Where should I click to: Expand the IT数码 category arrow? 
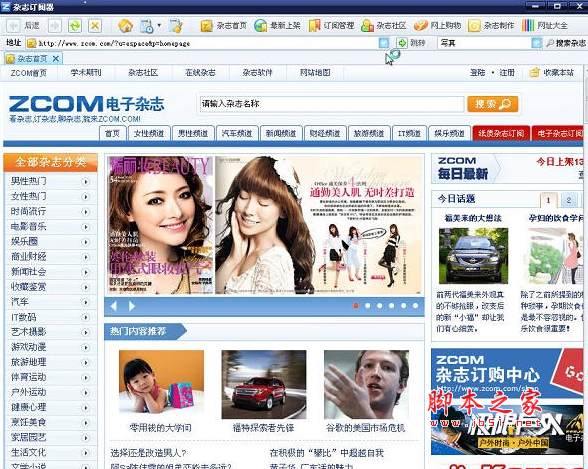tap(86, 318)
